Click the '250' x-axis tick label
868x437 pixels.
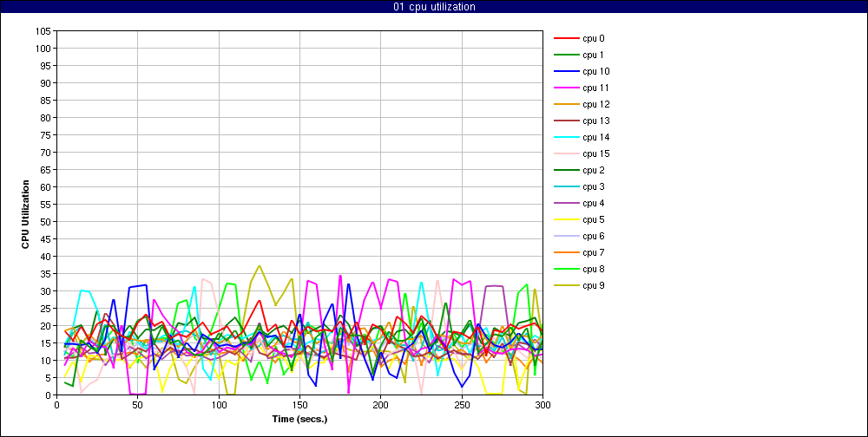pos(462,404)
